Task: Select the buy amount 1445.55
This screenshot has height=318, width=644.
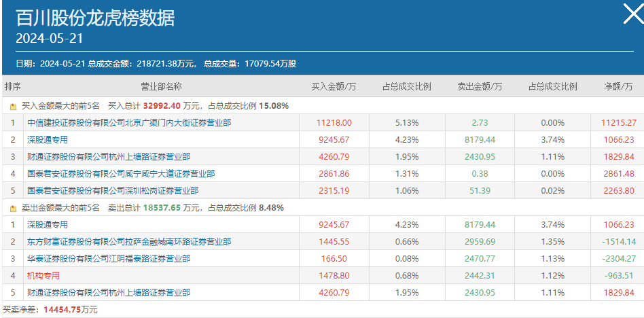Action: tap(334, 242)
